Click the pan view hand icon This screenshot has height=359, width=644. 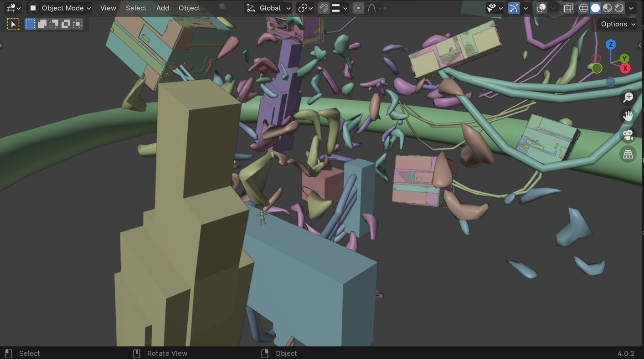(x=628, y=116)
